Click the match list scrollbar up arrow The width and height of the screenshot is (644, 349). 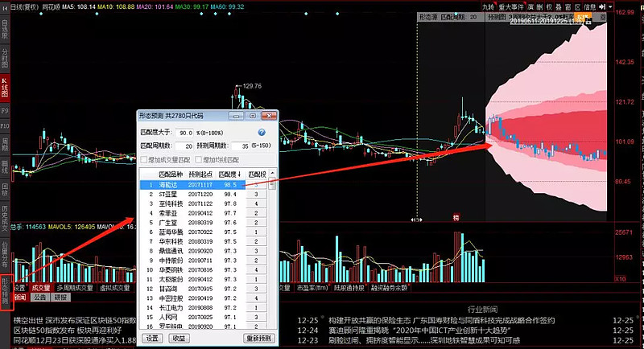[272, 174]
